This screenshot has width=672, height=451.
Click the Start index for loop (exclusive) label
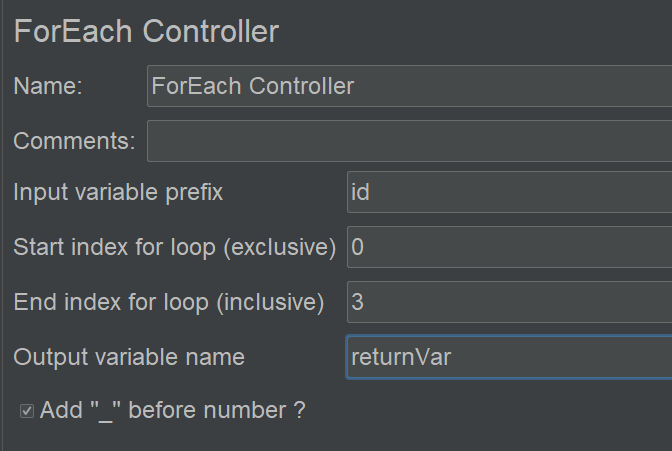pyautogui.click(x=174, y=247)
